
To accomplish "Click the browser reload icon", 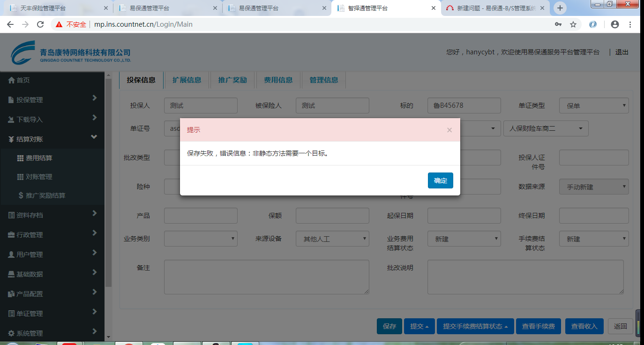I will pyautogui.click(x=40, y=24).
